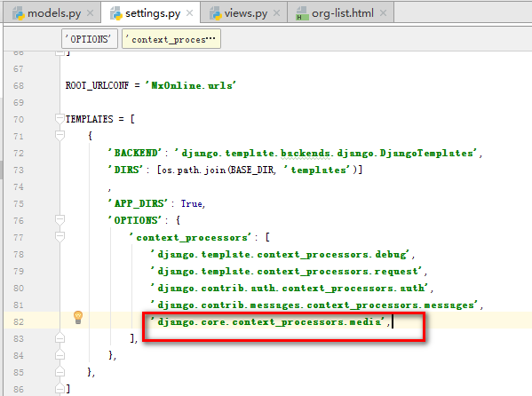Click the 'BACKEND' key
The width and height of the screenshot is (532, 396).
coord(135,153)
